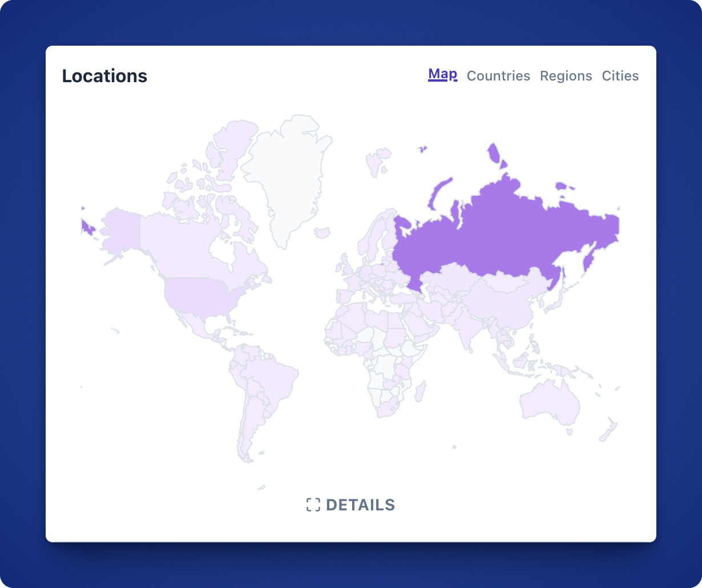
Task: Select India on the world map
Action: (x=468, y=328)
